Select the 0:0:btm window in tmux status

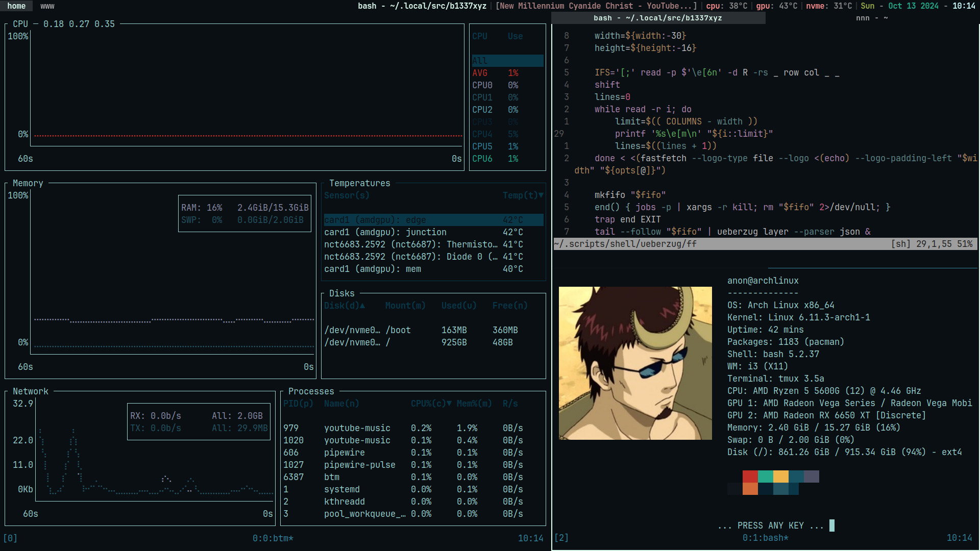coord(273,538)
